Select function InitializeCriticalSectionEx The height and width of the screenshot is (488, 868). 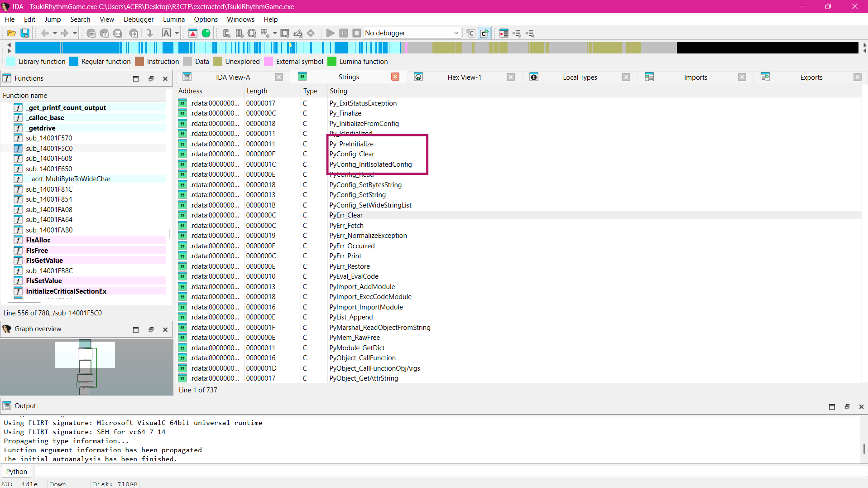(66, 291)
